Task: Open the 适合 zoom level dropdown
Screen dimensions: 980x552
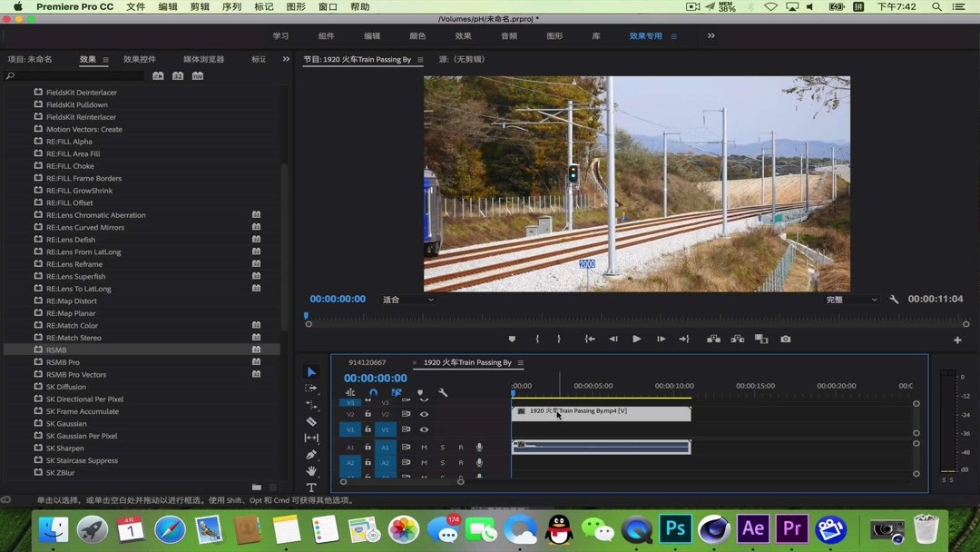Action: pyautogui.click(x=408, y=300)
